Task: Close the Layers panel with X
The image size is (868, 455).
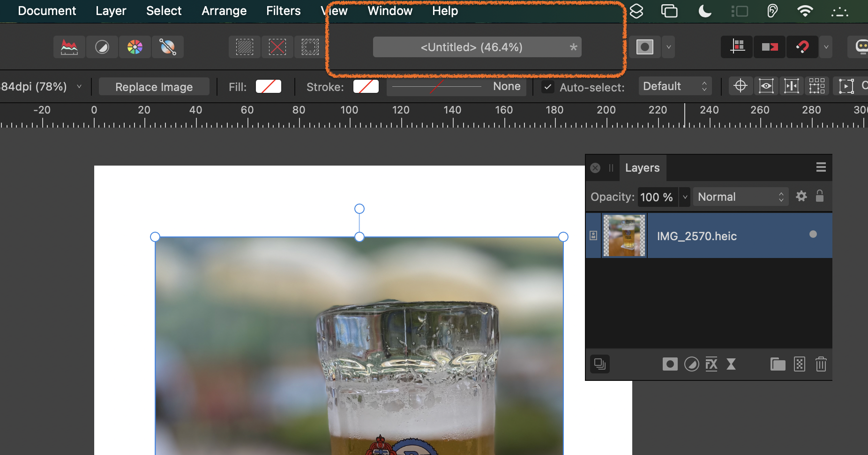Action: pyautogui.click(x=595, y=168)
